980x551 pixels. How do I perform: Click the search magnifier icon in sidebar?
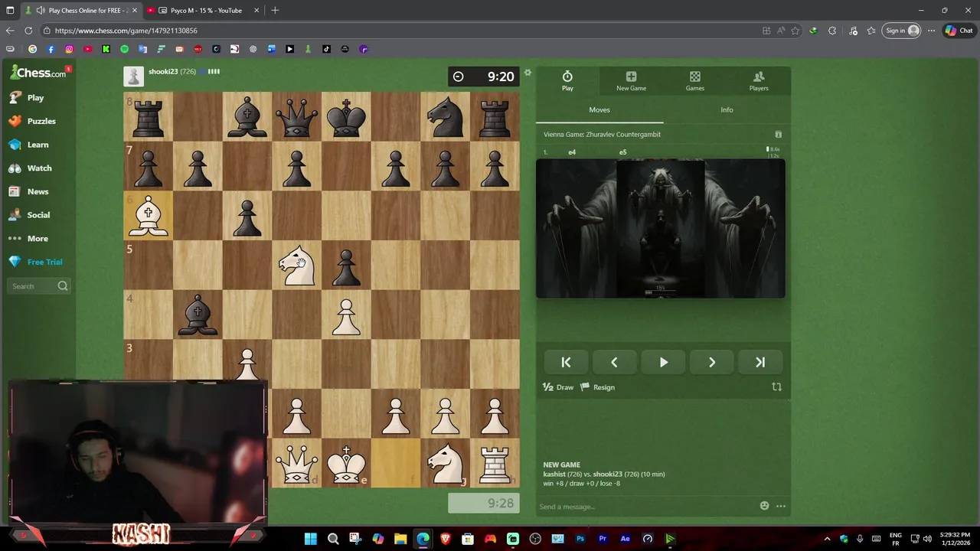click(63, 286)
